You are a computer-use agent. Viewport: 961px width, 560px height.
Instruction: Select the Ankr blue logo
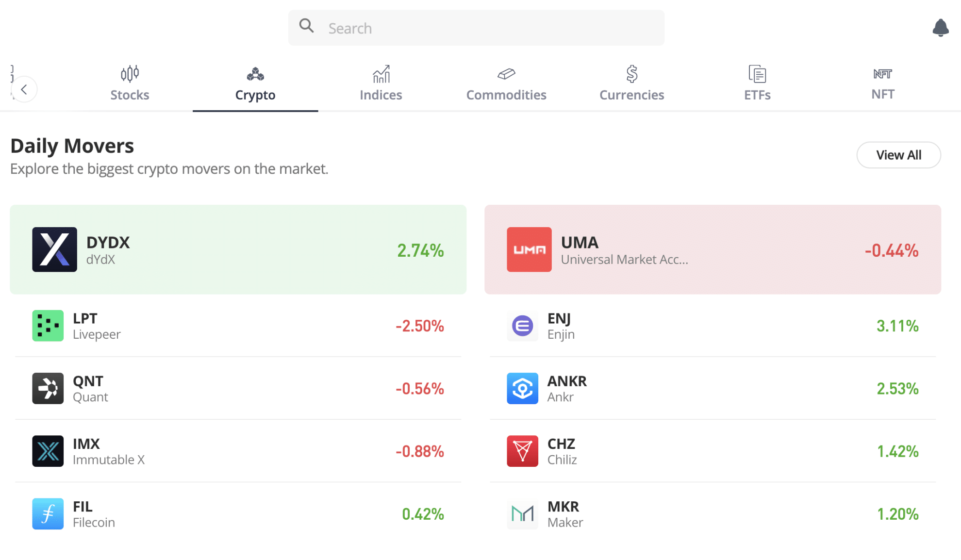pos(522,388)
